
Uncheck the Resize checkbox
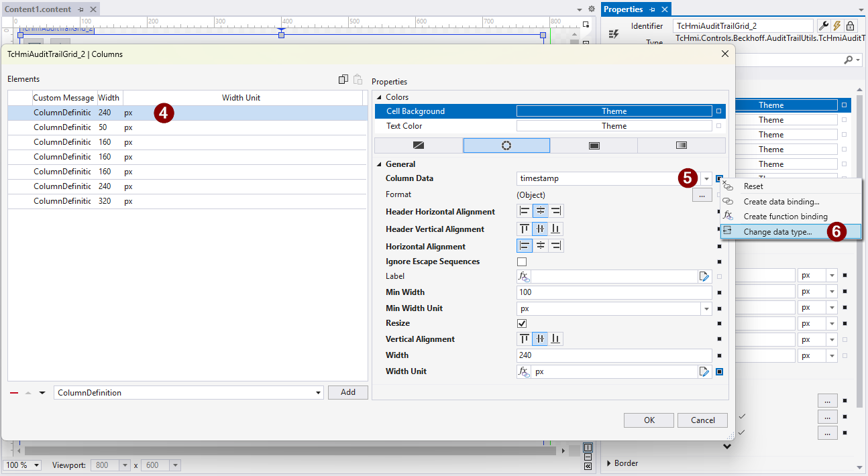[x=522, y=323]
